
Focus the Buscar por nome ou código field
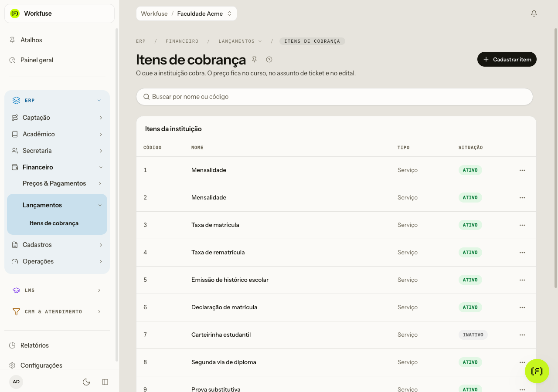point(335,97)
